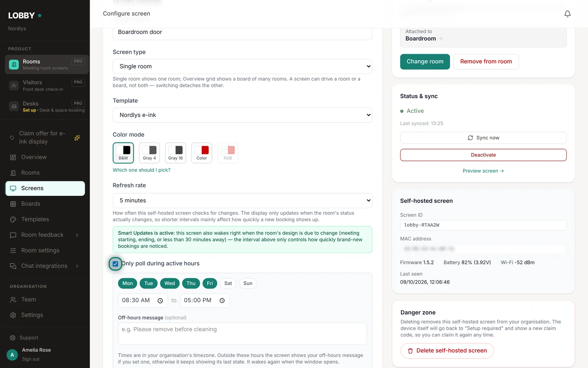Viewport: 588px width, 368px height.
Task: Choose the Gray 16 color mode
Action: pyautogui.click(x=175, y=153)
